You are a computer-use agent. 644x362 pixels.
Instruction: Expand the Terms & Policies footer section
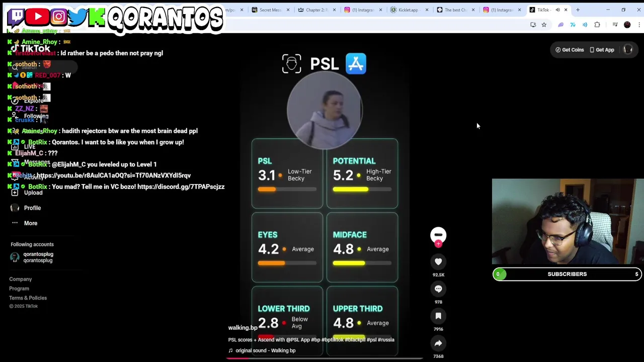28,298
